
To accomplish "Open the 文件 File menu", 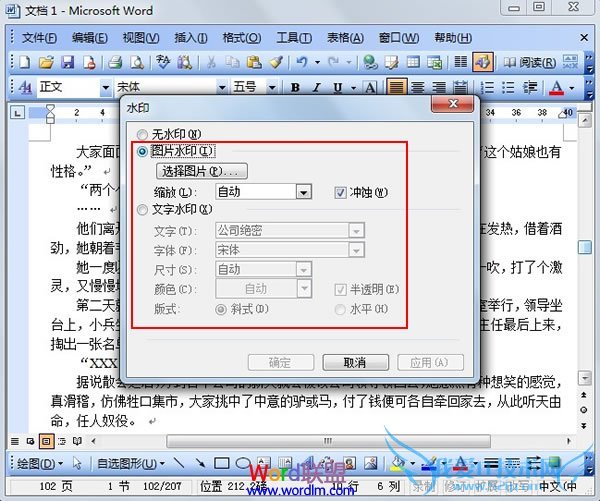I will [x=39, y=38].
